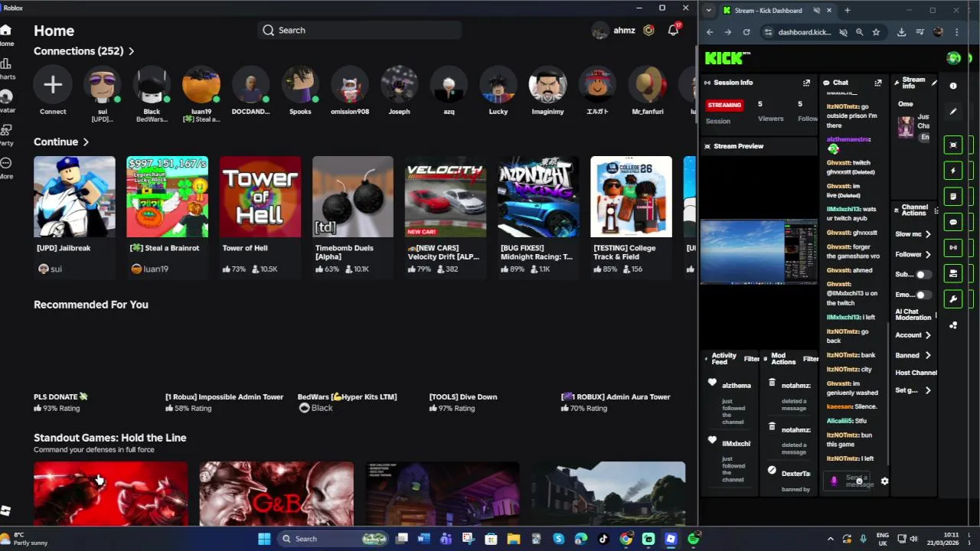Screen dimensions: 980x551
Task: Toggle the broadcast session widget icon in Kick sidebar
Action: click(953, 247)
